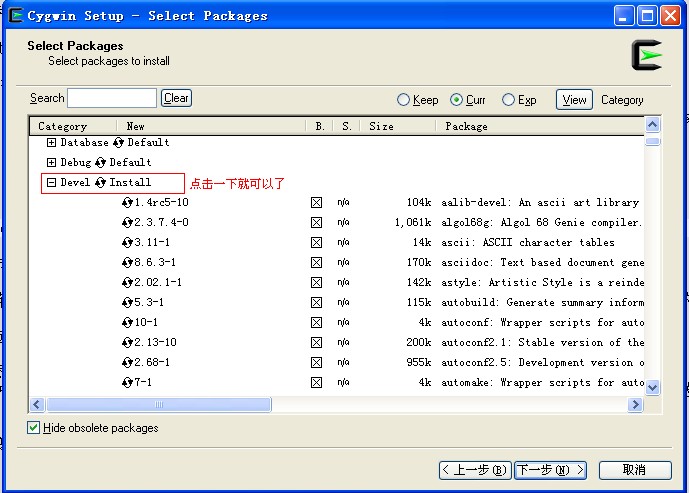Cycle version icon for 2.68-1 autoconf2.5
Screen dimensions: 689x493
(127, 362)
